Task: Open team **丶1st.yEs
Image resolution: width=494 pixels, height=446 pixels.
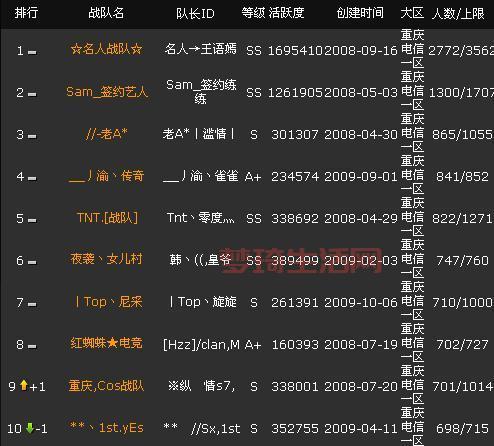Action: (x=107, y=427)
